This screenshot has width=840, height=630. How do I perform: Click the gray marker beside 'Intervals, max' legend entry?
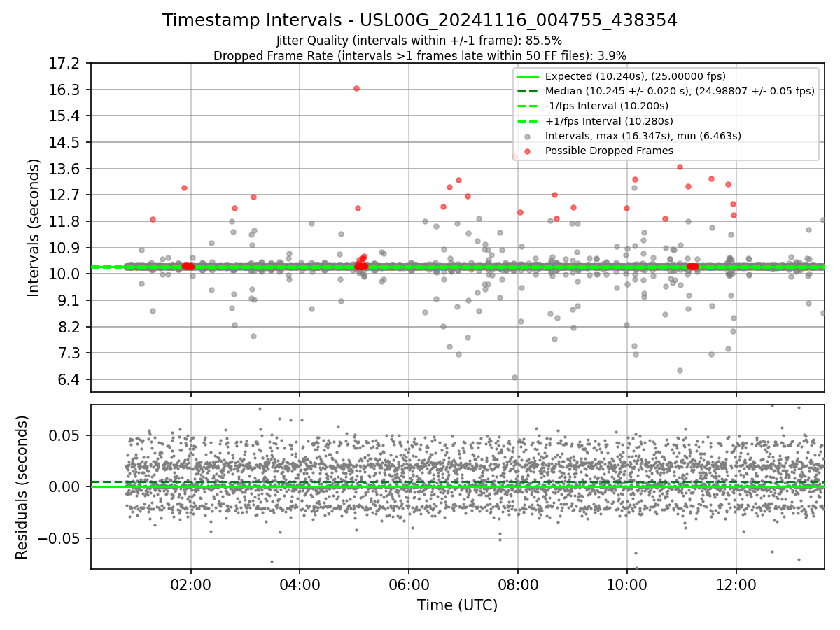click(x=527, y=136)
